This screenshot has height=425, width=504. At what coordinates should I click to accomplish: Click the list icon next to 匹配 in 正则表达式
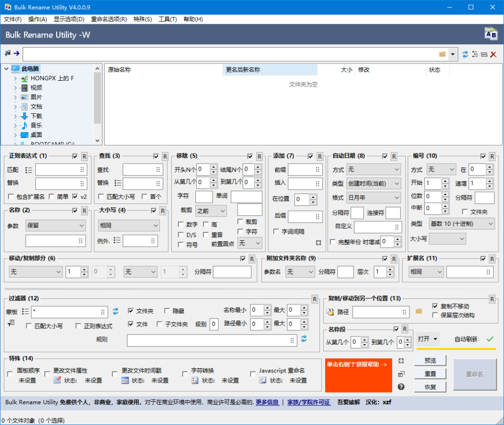tap(29, 170)
